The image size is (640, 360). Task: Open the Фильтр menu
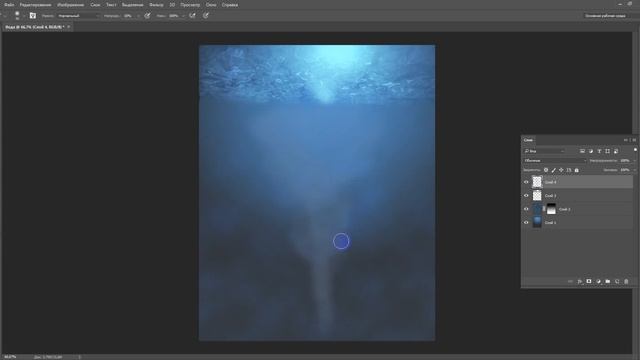156,5
